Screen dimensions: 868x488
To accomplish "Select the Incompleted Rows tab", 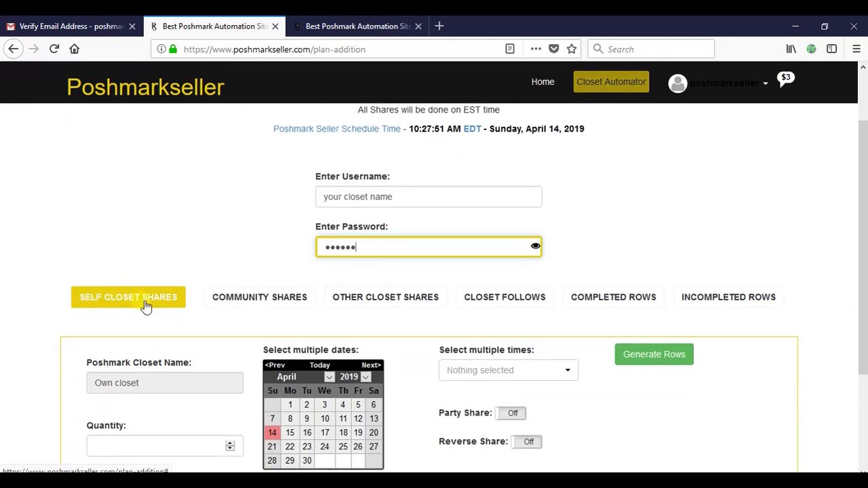I will point(728,297).
